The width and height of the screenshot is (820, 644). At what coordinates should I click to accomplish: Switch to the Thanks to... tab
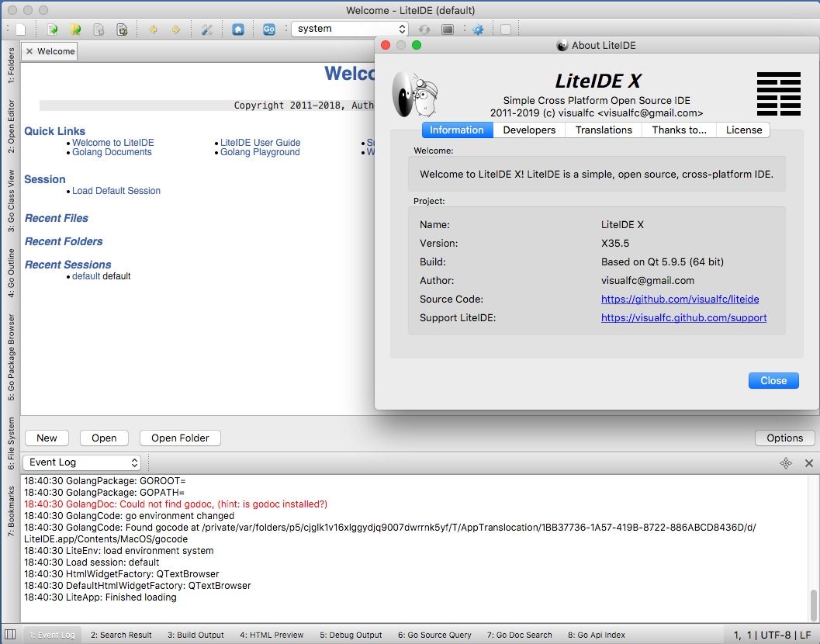click(679, 130)
